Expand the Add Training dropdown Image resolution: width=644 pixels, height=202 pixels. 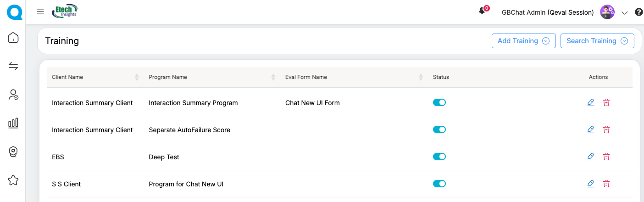pos(523,41)
